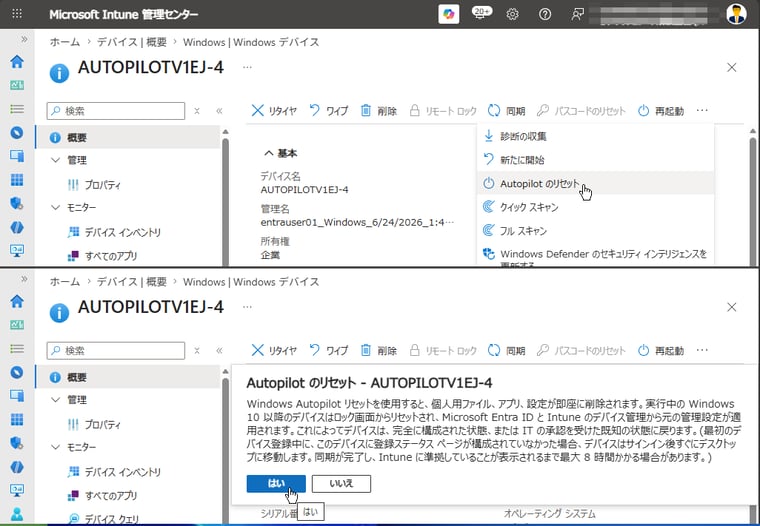Open Endpoint security shield icon in menu-open view sidebar
The width and height of the screenshot is (760, 526).
[17, 203]
